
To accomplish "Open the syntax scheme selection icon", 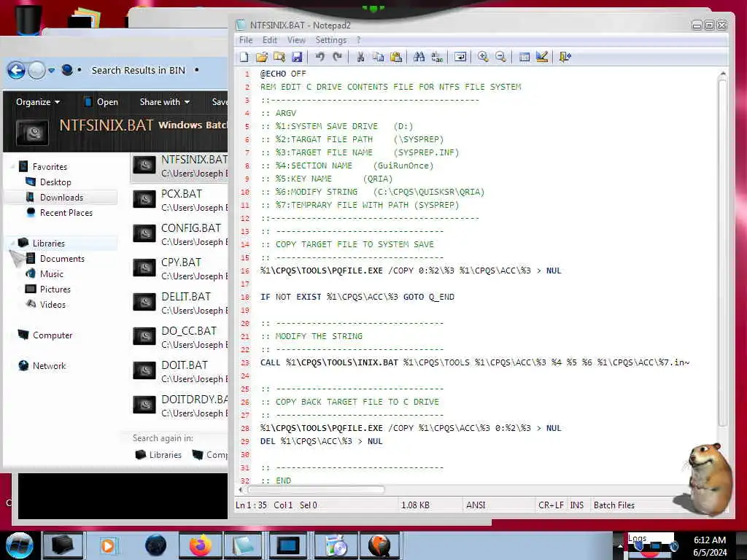I will (525, 57).
